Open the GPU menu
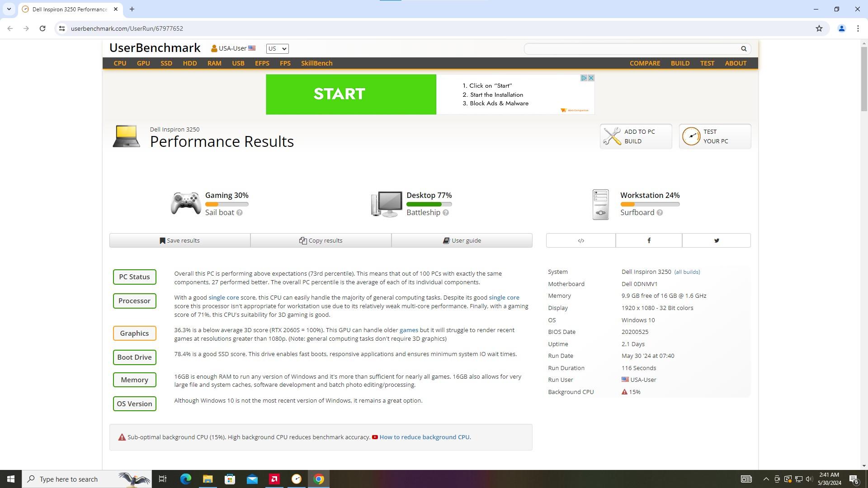 tap(143, 63)
